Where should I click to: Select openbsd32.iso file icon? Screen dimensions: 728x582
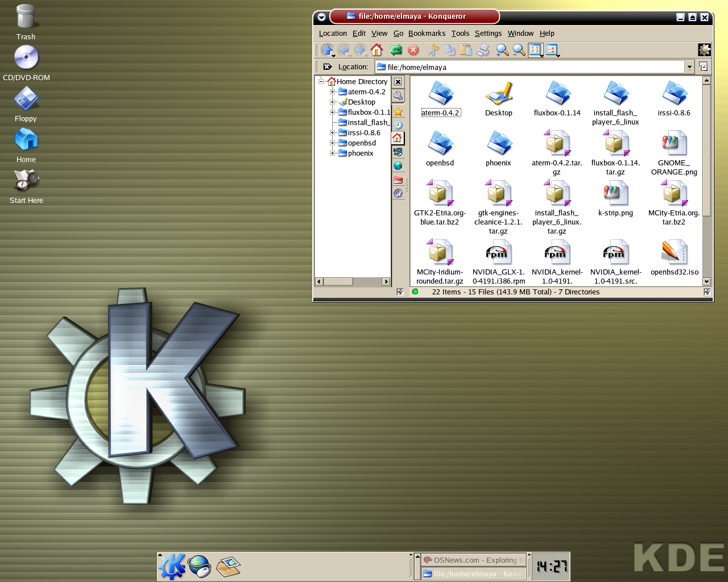pos(674,257)
